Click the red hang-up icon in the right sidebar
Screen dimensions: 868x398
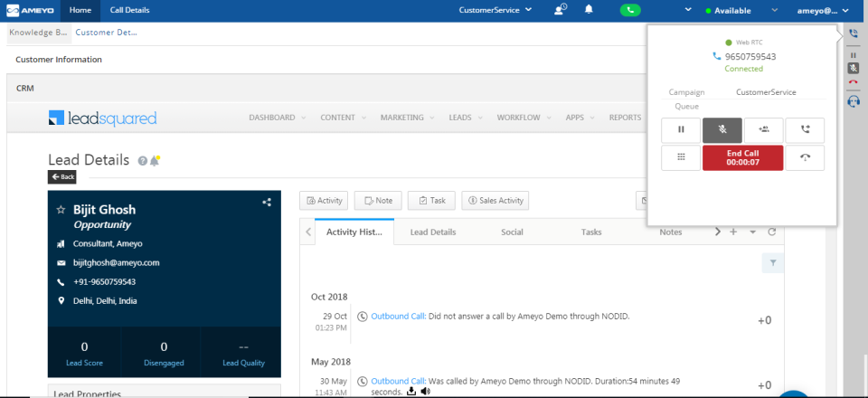pyautogui.click(x=853, y=82)
